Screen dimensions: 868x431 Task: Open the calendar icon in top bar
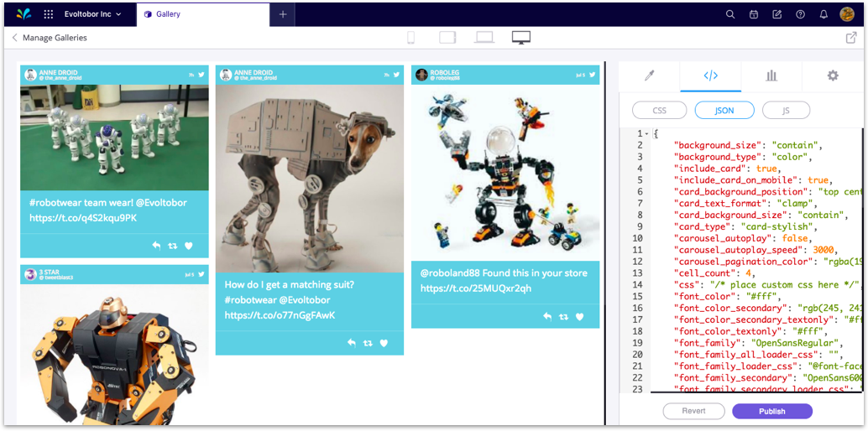click(753, 14)
